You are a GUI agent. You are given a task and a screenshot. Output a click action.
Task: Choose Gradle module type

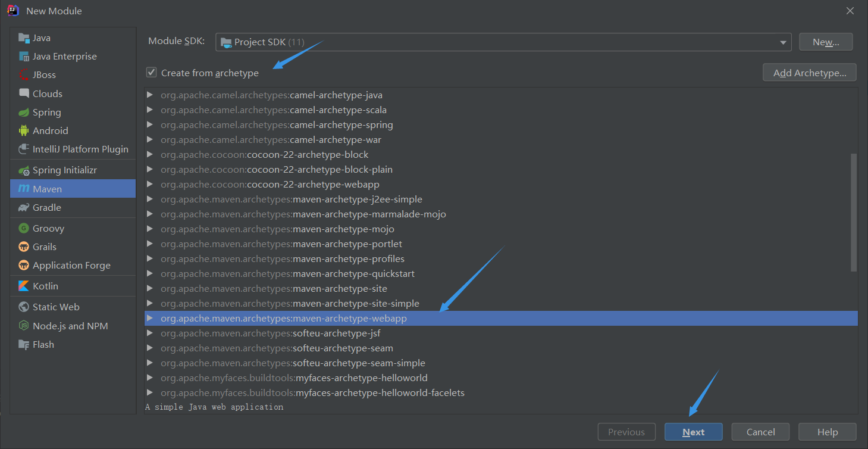tap(73, 207)
